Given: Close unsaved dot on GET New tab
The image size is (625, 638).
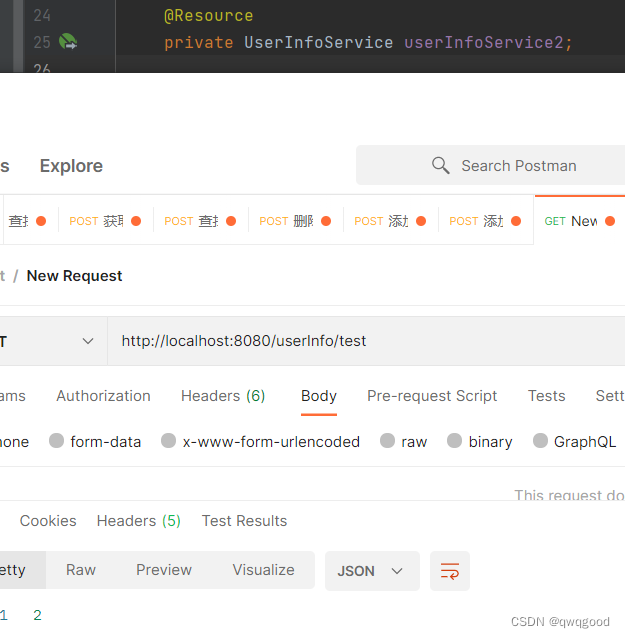Looking at the screenshot, I should point(610,221).
